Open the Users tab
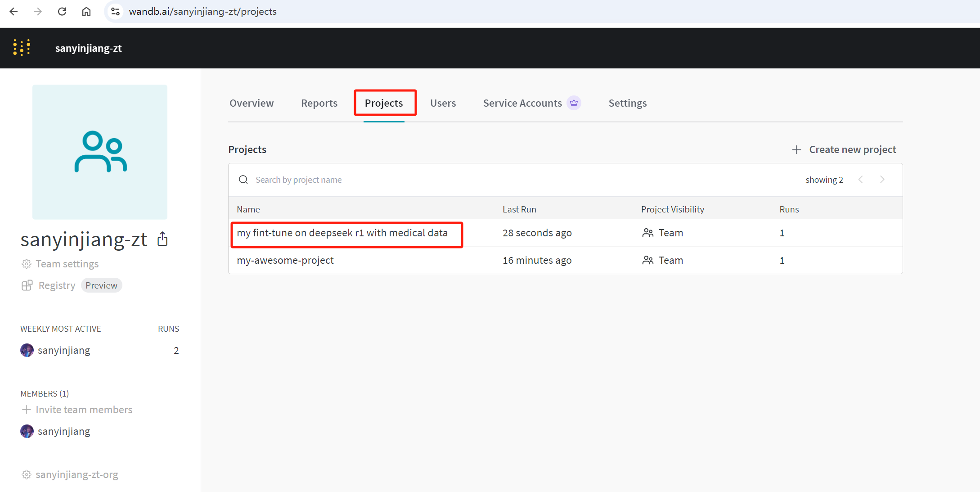Screen dimensions: 980x492 tap(443, 103)
